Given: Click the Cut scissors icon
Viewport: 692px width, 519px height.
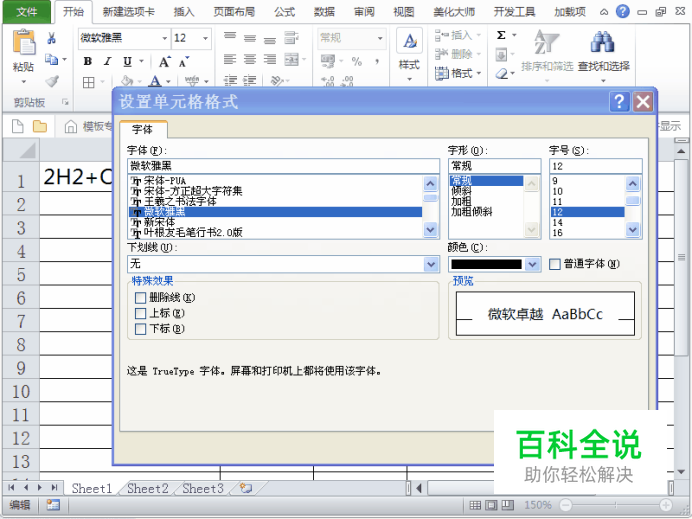Looking at the screenshot, I should (51, 38).
